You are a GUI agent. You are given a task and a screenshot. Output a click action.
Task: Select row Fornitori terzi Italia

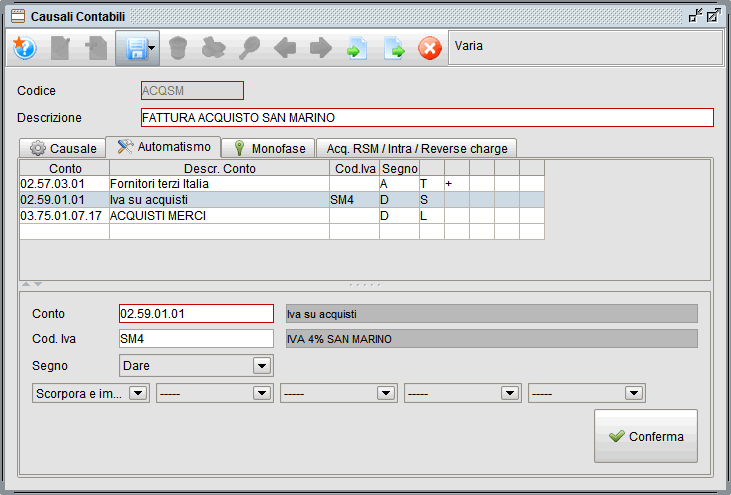click(x=282, y=184)
